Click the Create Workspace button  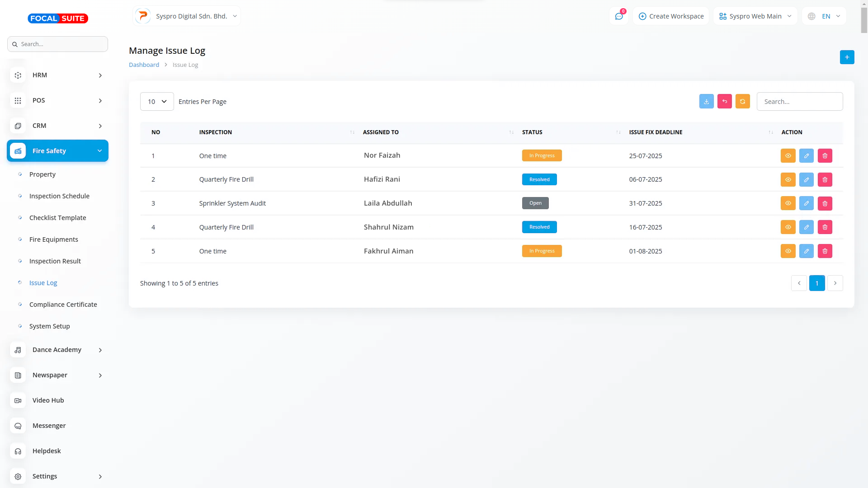tap(671, 16)
